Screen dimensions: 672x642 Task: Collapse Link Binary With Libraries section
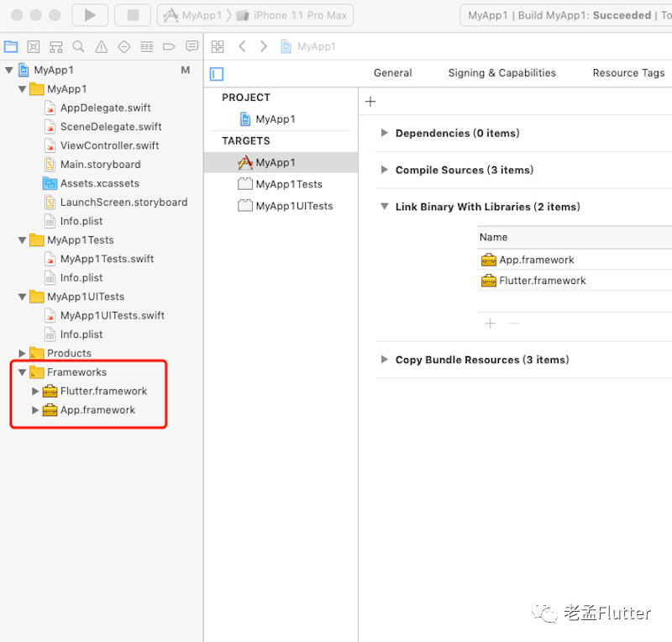point(385,207)
